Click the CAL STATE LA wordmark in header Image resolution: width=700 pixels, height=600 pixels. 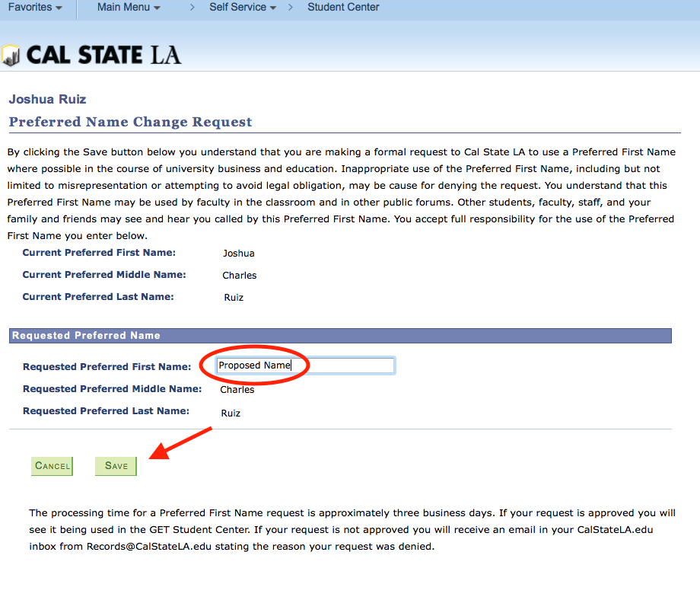click(103, 54)
